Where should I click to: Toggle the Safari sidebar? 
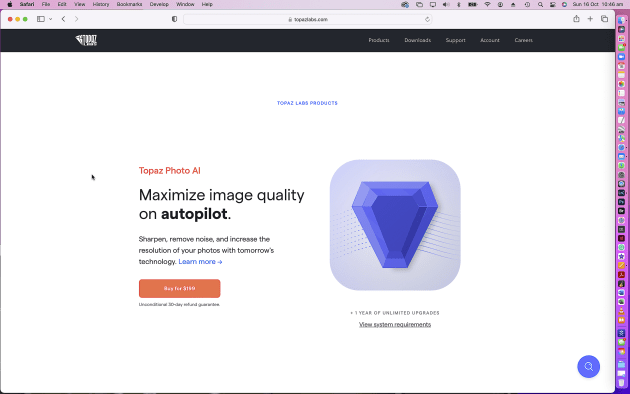pos(41,19)
